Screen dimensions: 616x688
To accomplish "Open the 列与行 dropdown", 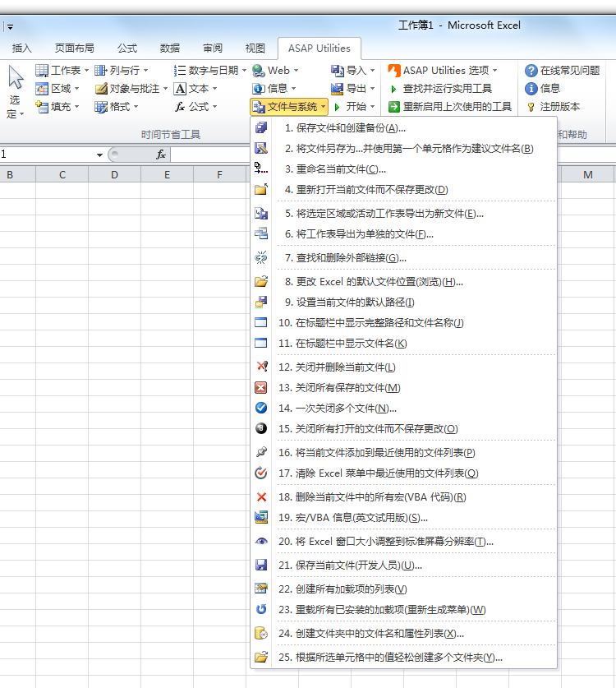I will 122,70.
